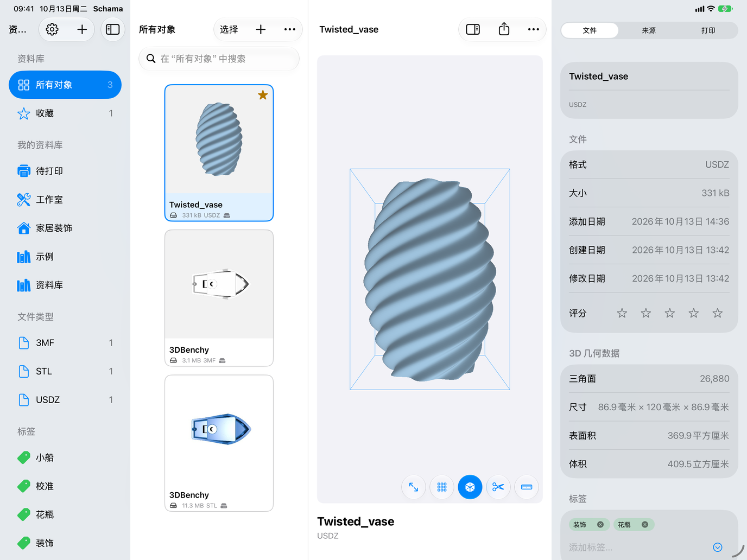Screen dimensions: 747x560
Task: Click the grid array viewer tool
Action: coord(442,487)
